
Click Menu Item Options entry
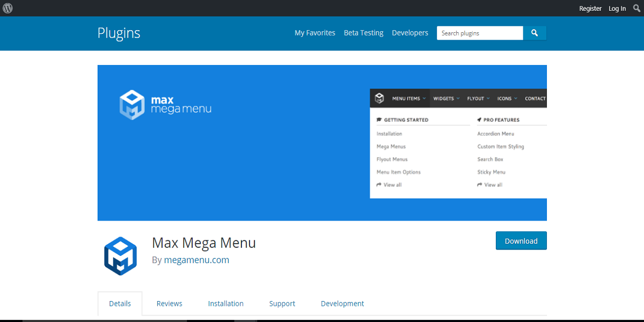(399, 172)
